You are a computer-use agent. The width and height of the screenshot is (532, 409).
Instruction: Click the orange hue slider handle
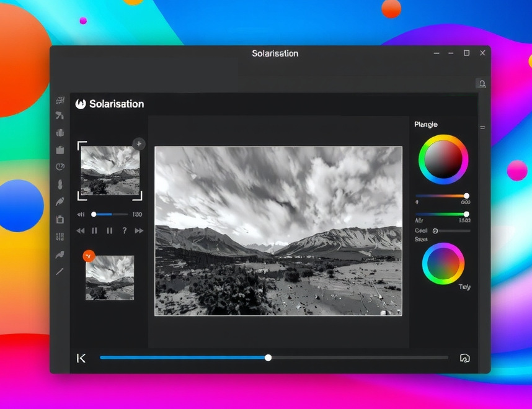(x=466, y=196)
